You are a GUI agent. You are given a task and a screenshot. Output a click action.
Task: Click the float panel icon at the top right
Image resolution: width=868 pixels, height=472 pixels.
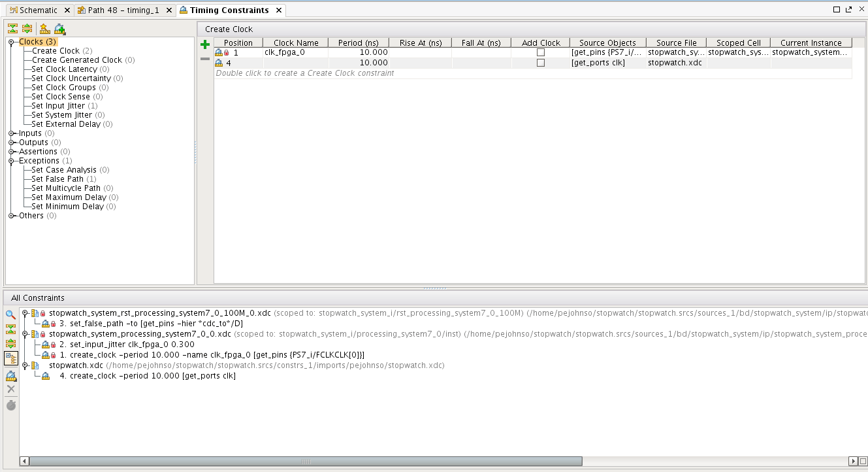(x=849, y=10)
